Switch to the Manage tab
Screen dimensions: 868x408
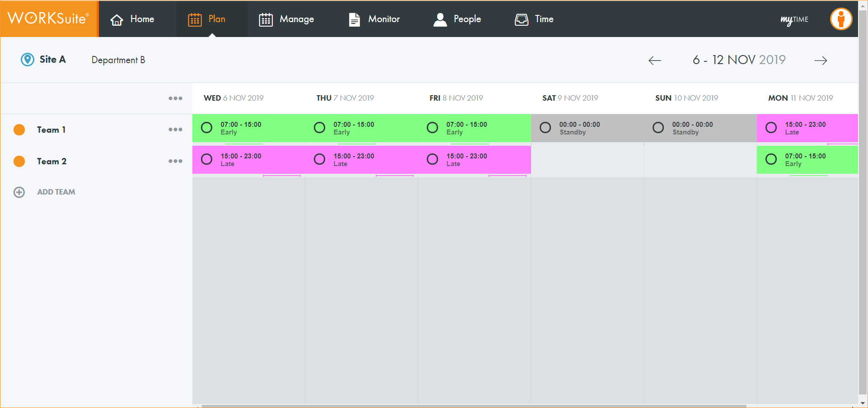[286, 19]
